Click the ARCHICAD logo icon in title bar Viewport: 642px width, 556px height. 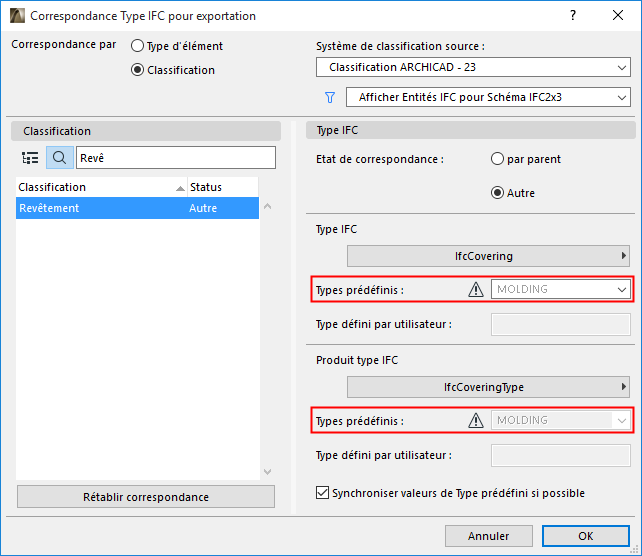pyautogui.click(x=16, y=16)
